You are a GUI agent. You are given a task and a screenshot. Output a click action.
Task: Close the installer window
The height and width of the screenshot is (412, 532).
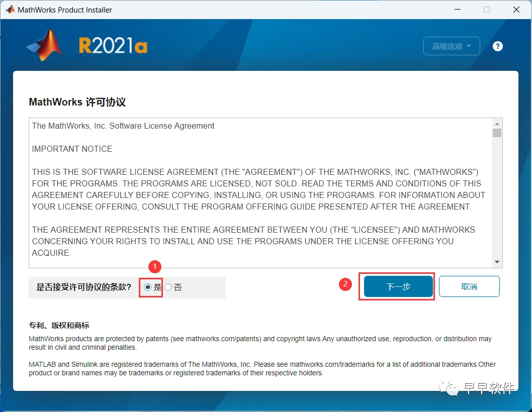tap(516, 10)
